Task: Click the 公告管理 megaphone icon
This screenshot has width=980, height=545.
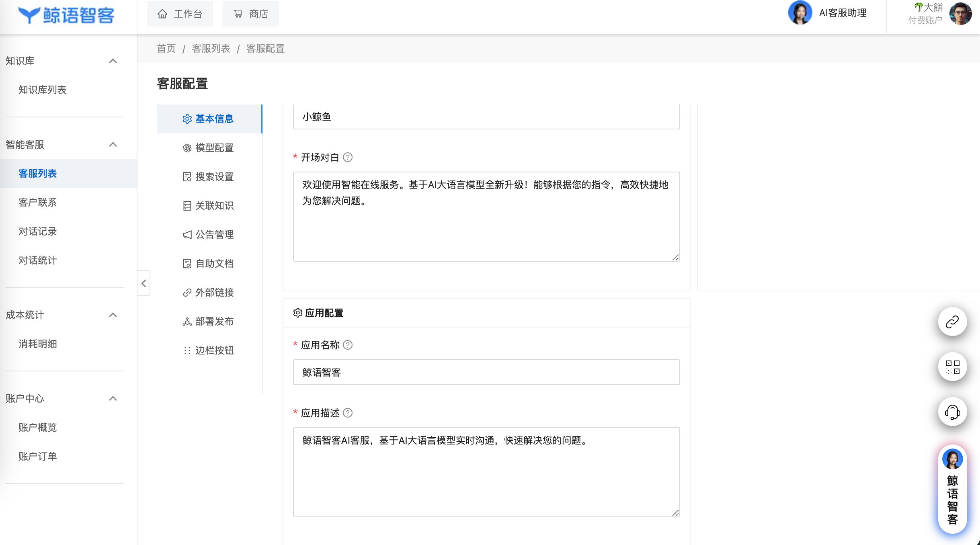Action: tap(187, 235)
